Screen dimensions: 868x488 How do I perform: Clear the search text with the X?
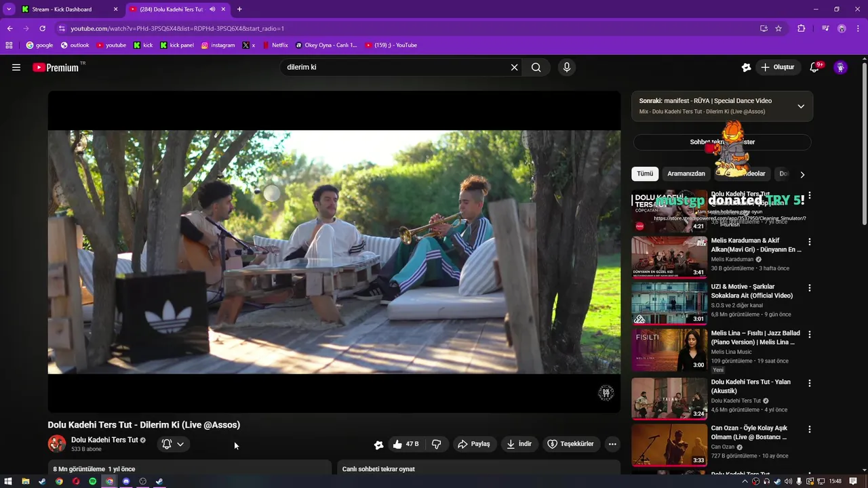pyautogui.click(x=514, y=67)
